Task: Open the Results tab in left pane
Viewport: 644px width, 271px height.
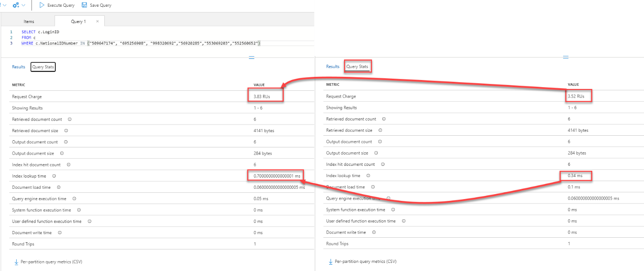Action: 18,67
